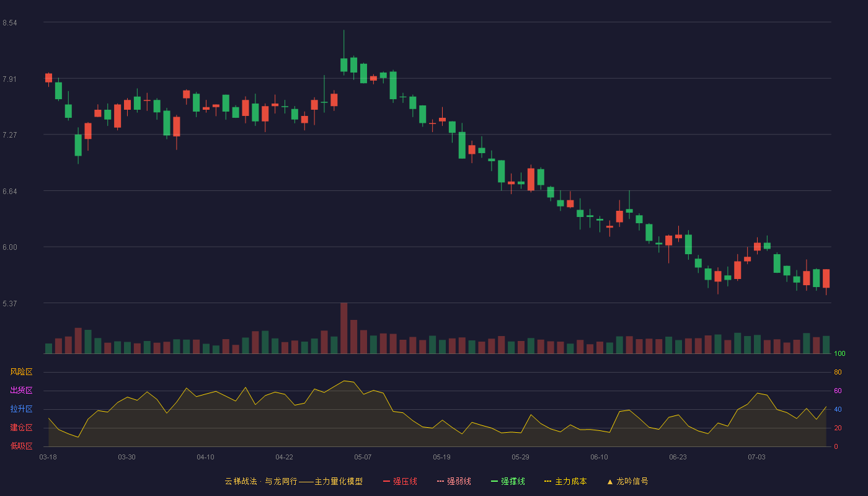This screenshot has width=868, height=496.
Task: Click the 05-07 date label
Action: (x=363, y=457)
